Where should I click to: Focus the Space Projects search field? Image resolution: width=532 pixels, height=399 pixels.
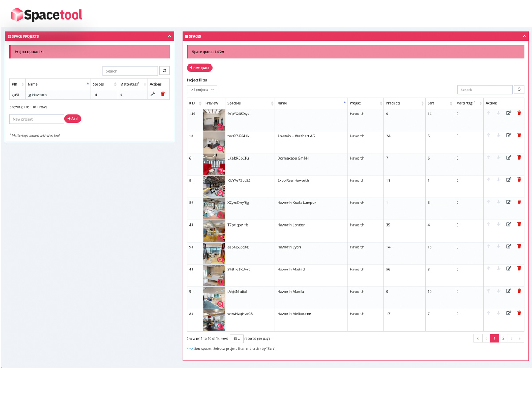pyautogui.click(x=130, y=71)
